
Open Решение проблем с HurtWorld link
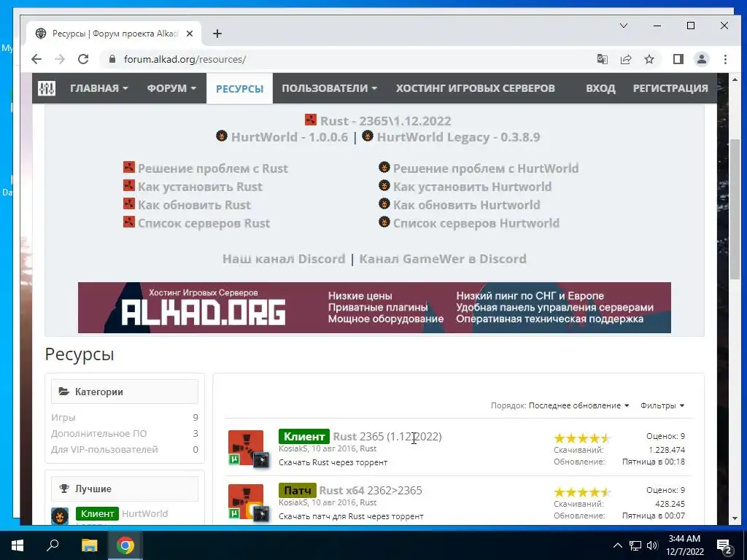coord(485,168)
